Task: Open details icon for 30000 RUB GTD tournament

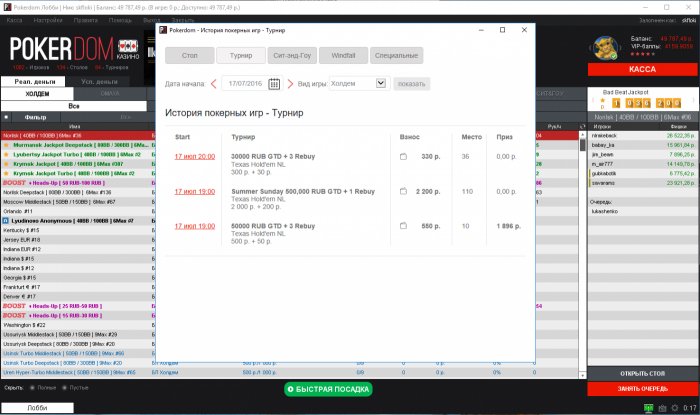Action: coord(403,157)
